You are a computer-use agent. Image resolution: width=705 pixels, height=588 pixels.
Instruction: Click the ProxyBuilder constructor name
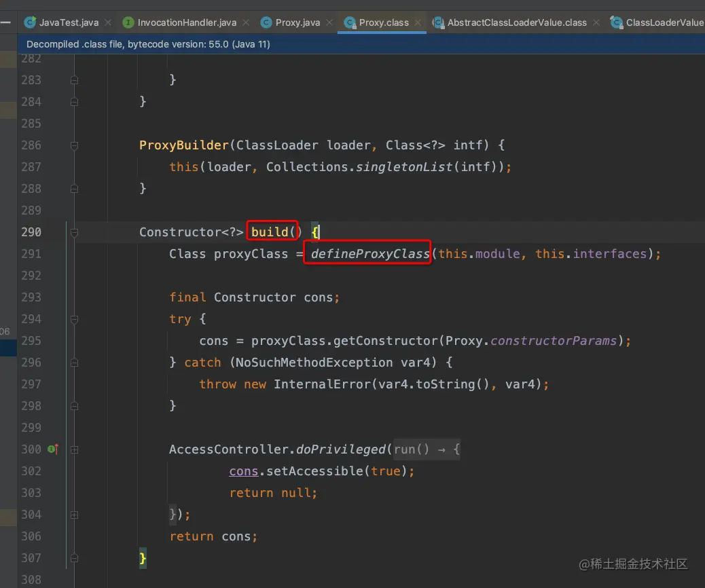coord(184,145)
